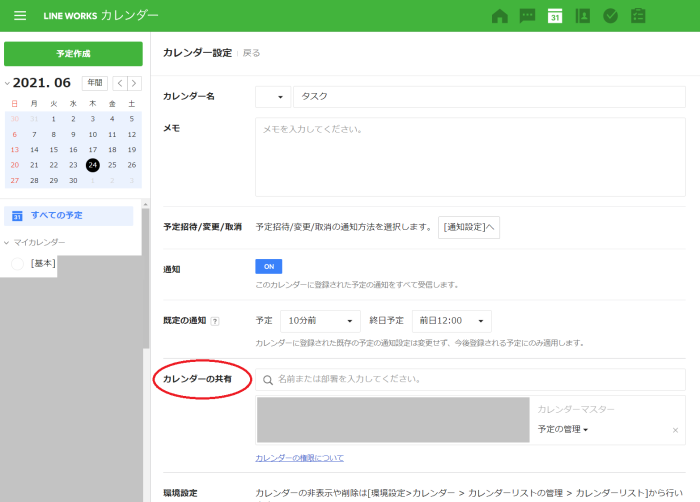Select June 27 in mini calendar
This screenshot has height=502, width=700.
click(15, 180)
